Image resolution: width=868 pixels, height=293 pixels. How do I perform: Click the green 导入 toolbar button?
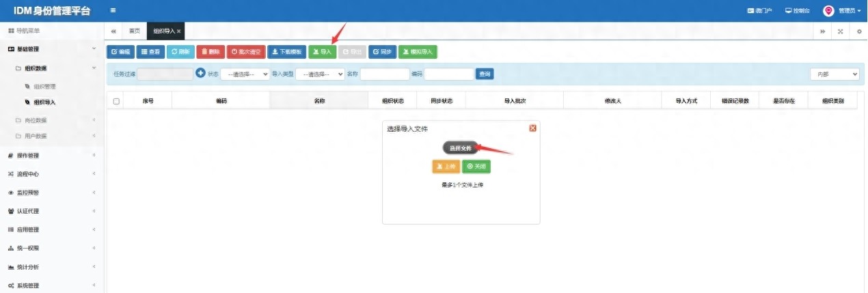(322, 52)
